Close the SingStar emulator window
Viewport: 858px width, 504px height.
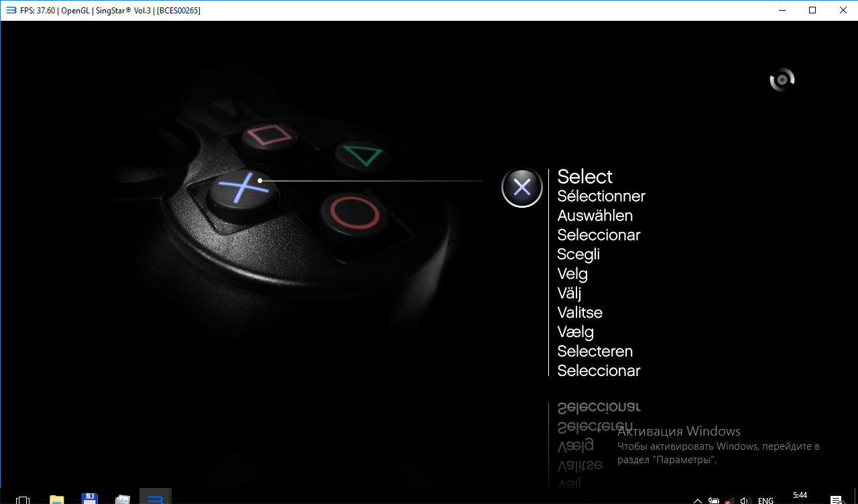(x=843, y=10)
